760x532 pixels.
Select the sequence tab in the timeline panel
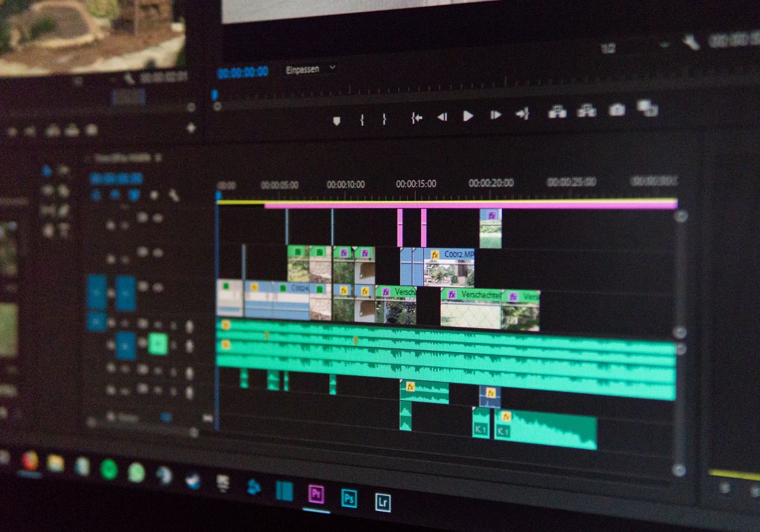point(123,158)
